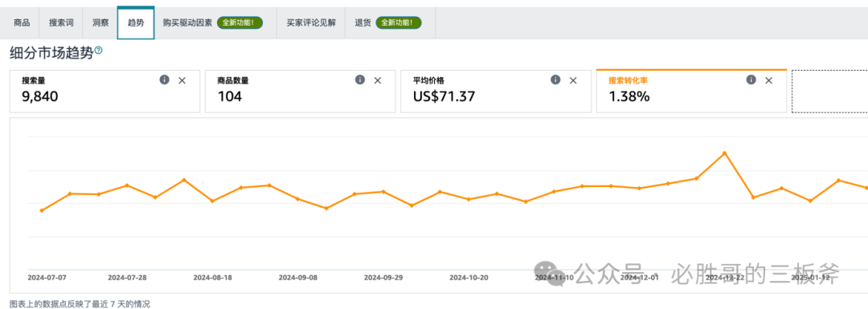Click the info icon on 搜索量 card
868x309 pixels.
point(165,79)
